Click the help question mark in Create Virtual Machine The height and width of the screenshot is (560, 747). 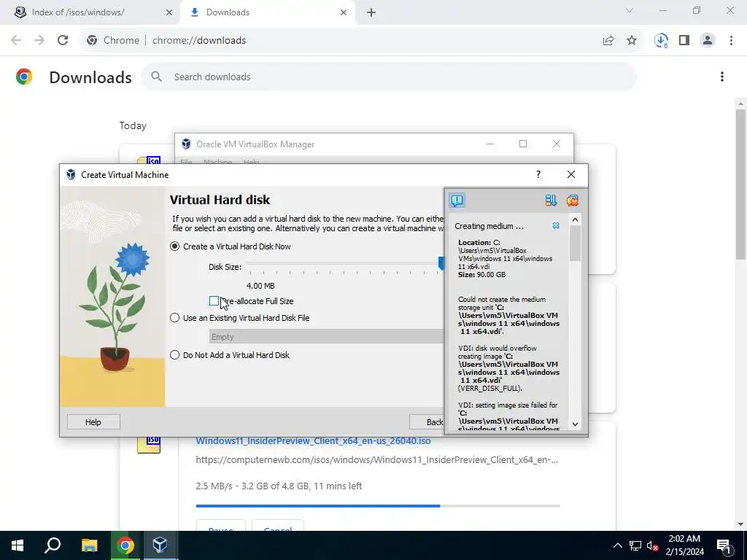[538, 174]
